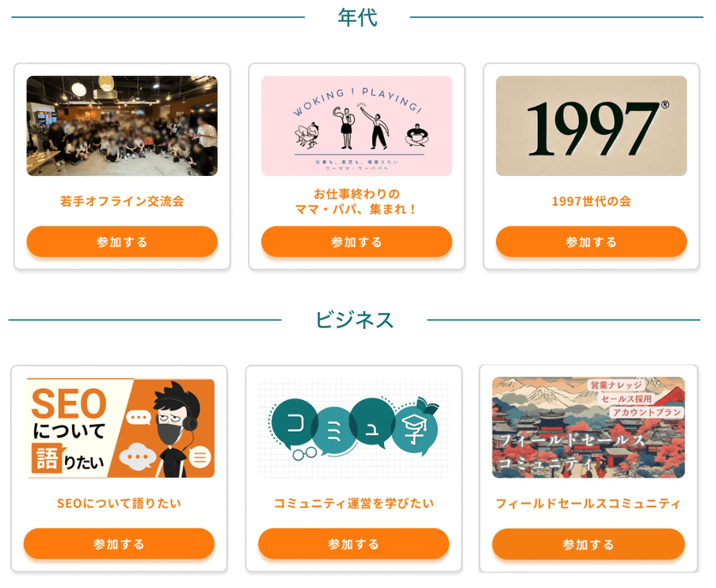
Task: Click the フィールドセールスコミュニティ title link
Action: click(588, 503)
